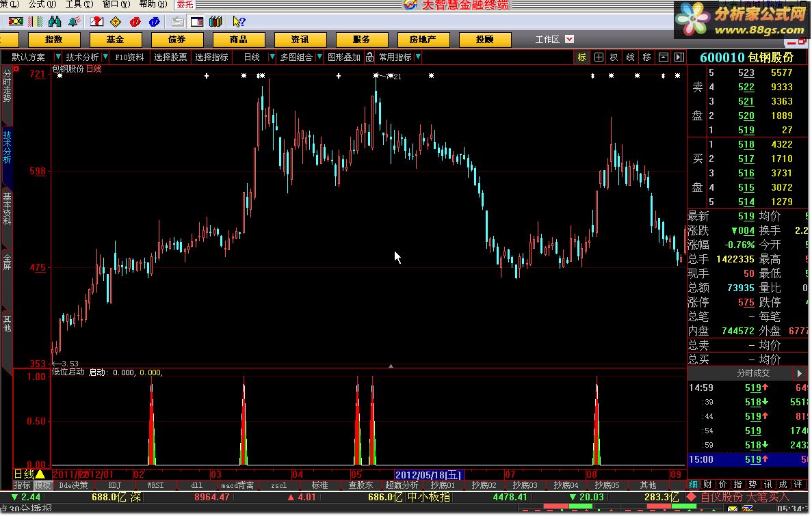Select 评 comment tab at panel bottom
Image resolution: width=812 pixels, height=516 pixels.
coord(798,485)
